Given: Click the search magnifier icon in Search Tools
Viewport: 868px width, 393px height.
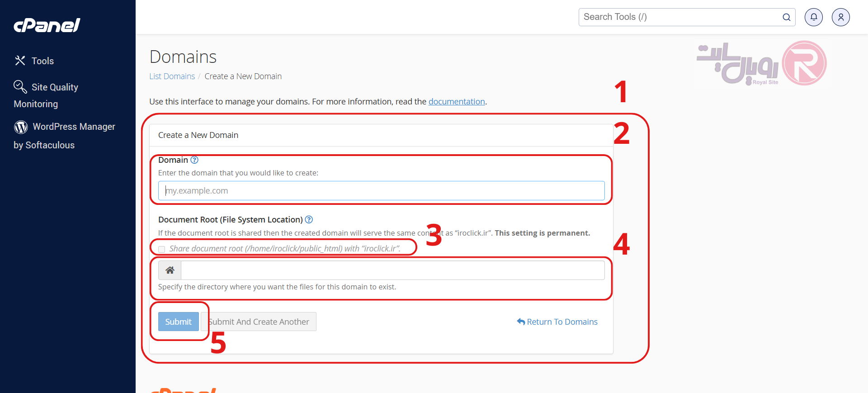Looking at the screenshot, I should pyautogui.click(x=786, y=17).
